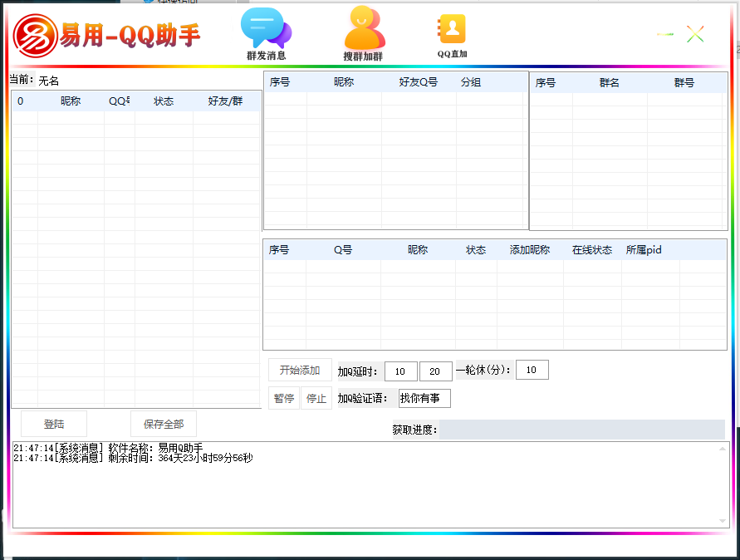The width and height of the screenshot is (740, 560).
Task: Click the 在线状态 column header
Action: pos(592,250)
